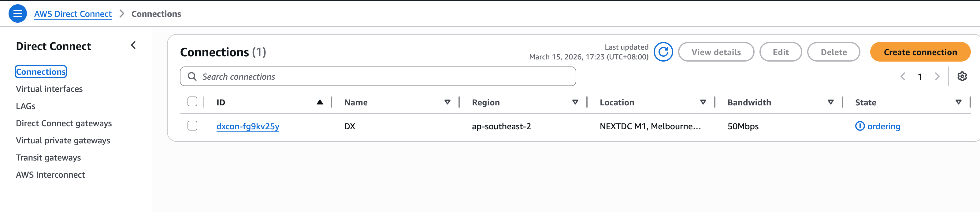The height and width of the screenshot is (212, 980).
Task: Open table preferences gear icon
Action: pos(962,76)
